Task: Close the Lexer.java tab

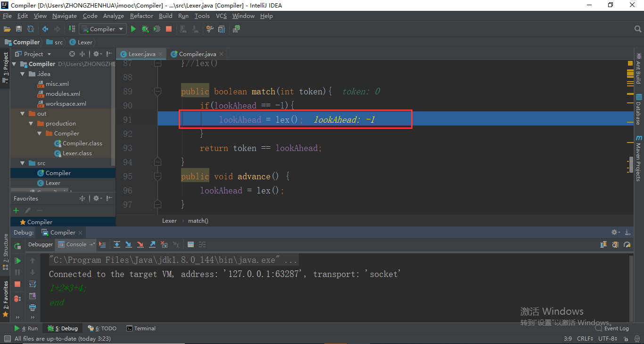Action: pos(161,54)
